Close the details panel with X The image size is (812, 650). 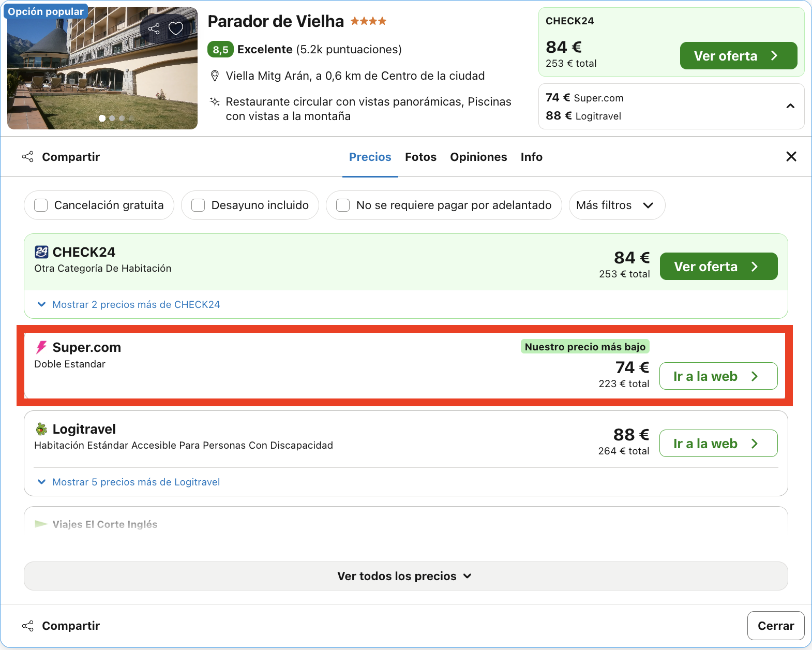(791, 156)
